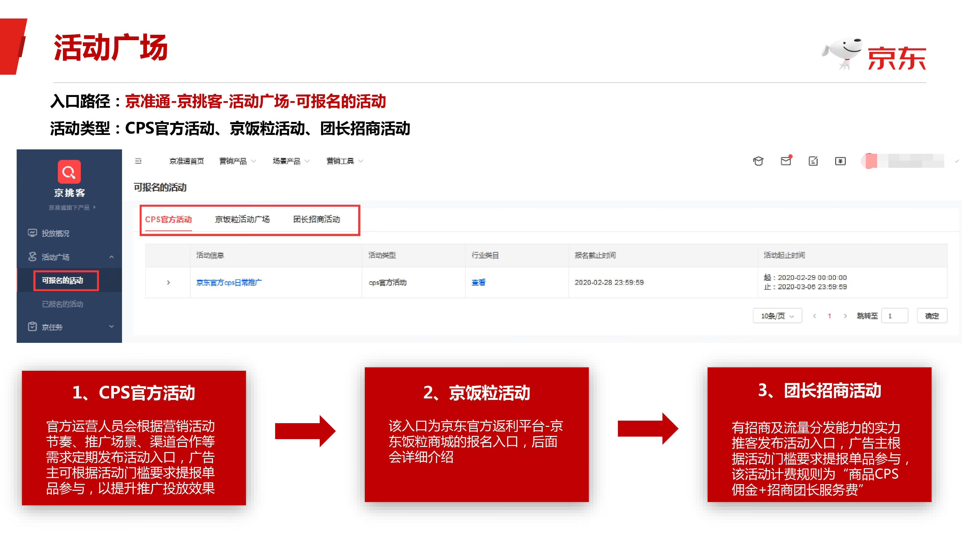The image size is (980, 551).
Task: Go to next page arrow
Action: pos(845,316)
